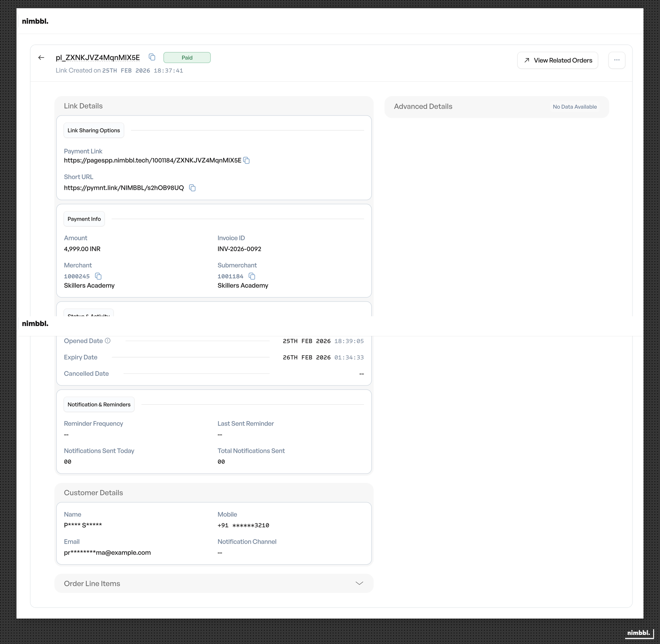This screenshot has width=660, height=644.
Task: Open the pagespp.nimbbl.tech payment link
Action: tap(153, 160)
